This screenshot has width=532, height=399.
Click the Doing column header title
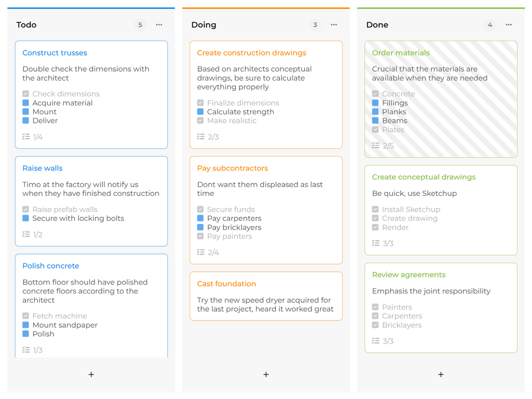204,25
